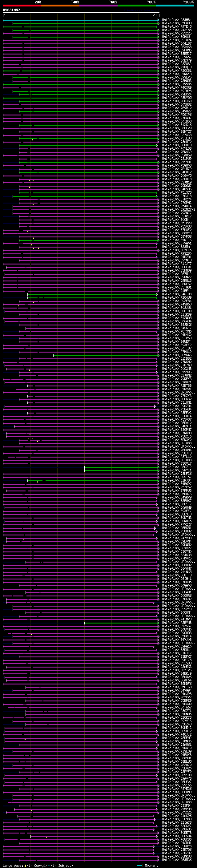
Task: Select hit UniRef100_Q3SF94
Action: tap(177, 806)
